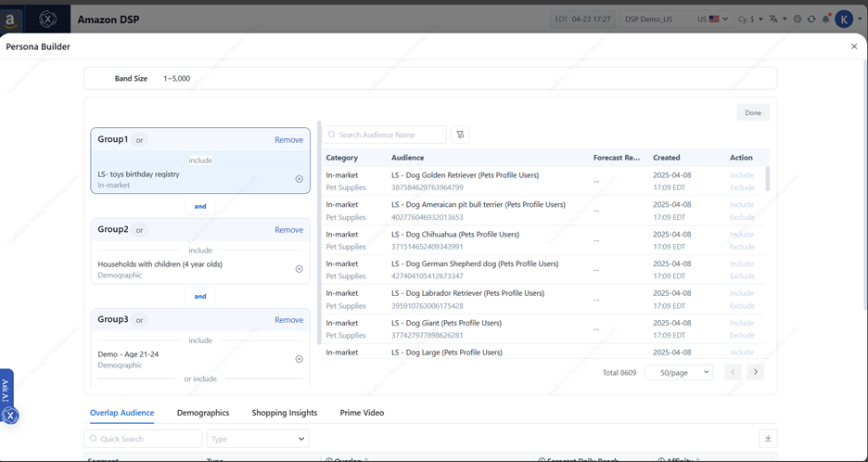This screenshot has width=868, height=462.
Task: Open the Shopping Insights tab
Action: click(x=284, y=413)
